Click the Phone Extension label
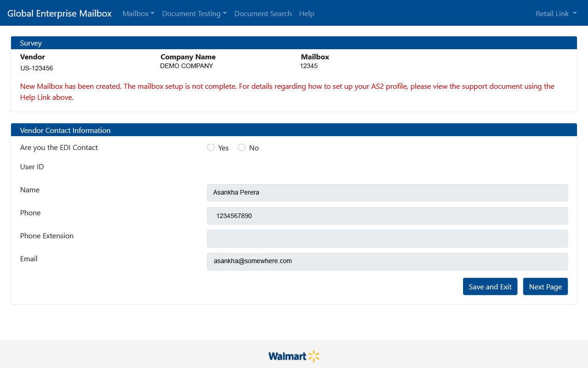The height and width of the screenshot is (368, 588). click(x=47, y=236)
